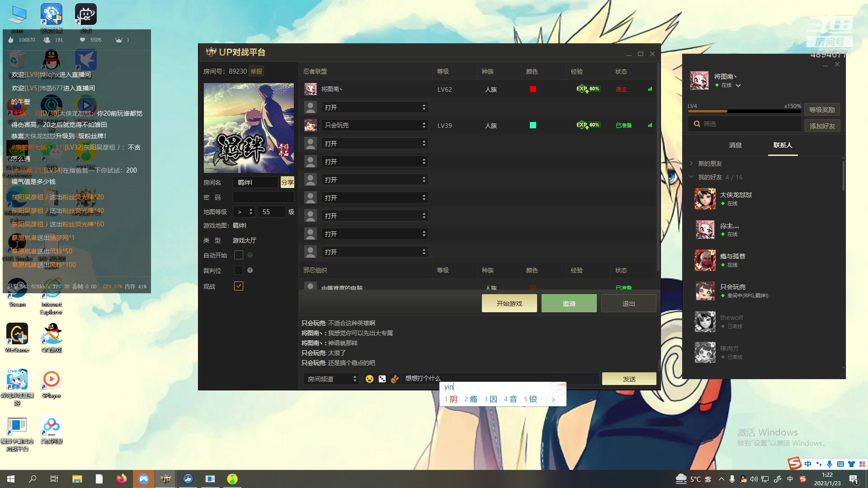Open QQ游戏 desktop shortcut
Screen dimensions: 868x488
(52, 338)
